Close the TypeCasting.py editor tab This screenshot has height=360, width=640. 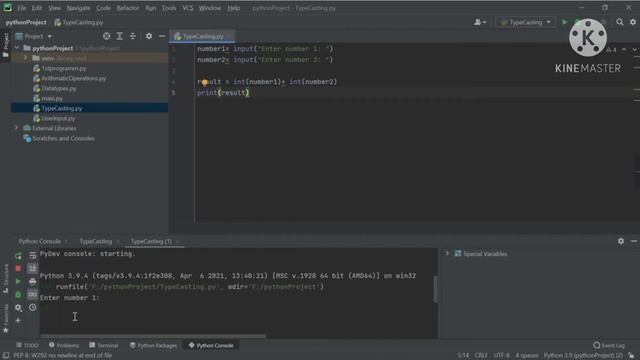(229, 36)
